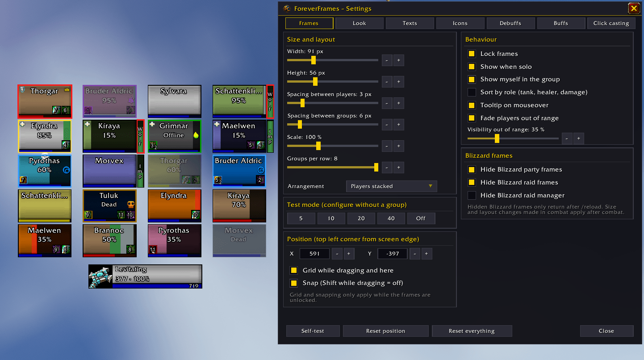Increase Width with its plus button

point(398,60)
